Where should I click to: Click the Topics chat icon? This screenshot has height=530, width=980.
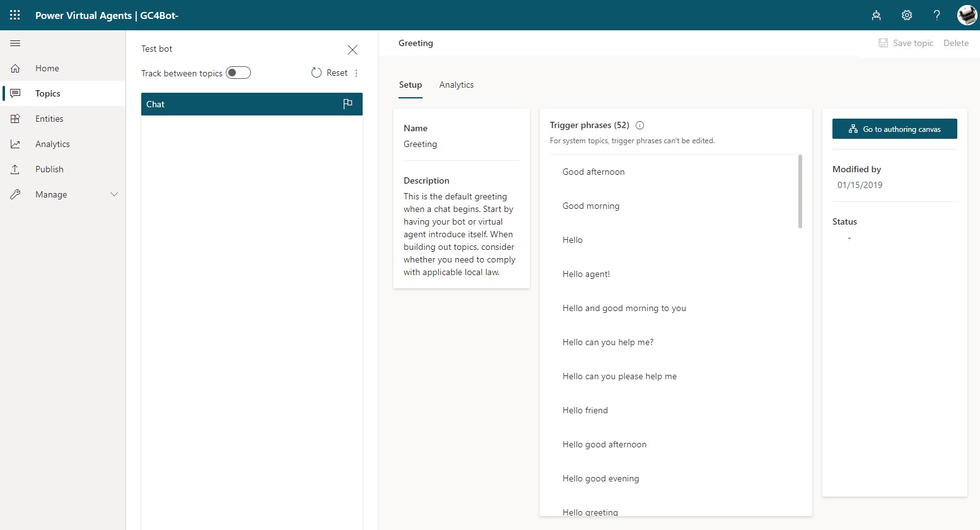coord(15,93)
